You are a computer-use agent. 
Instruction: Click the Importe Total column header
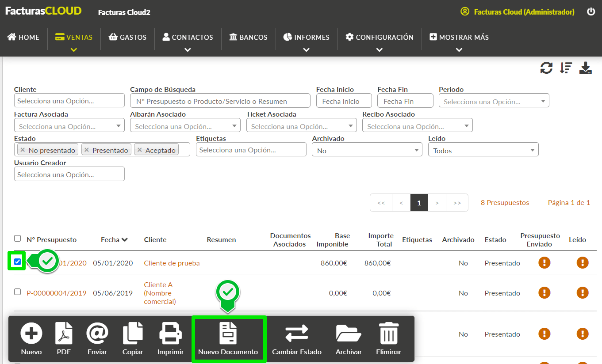381,240
